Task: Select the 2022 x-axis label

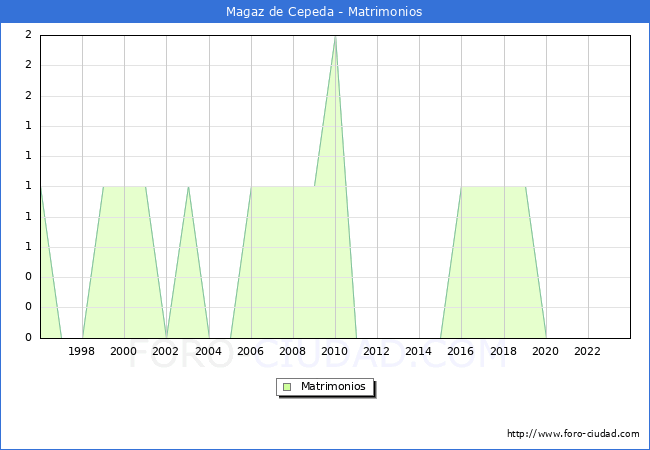Action: pos(588,351)
